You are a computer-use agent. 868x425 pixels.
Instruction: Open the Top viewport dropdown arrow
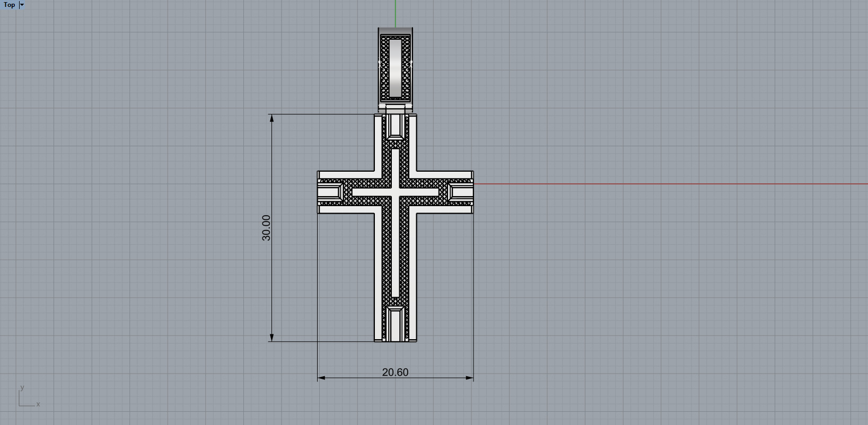pos(22,5)
